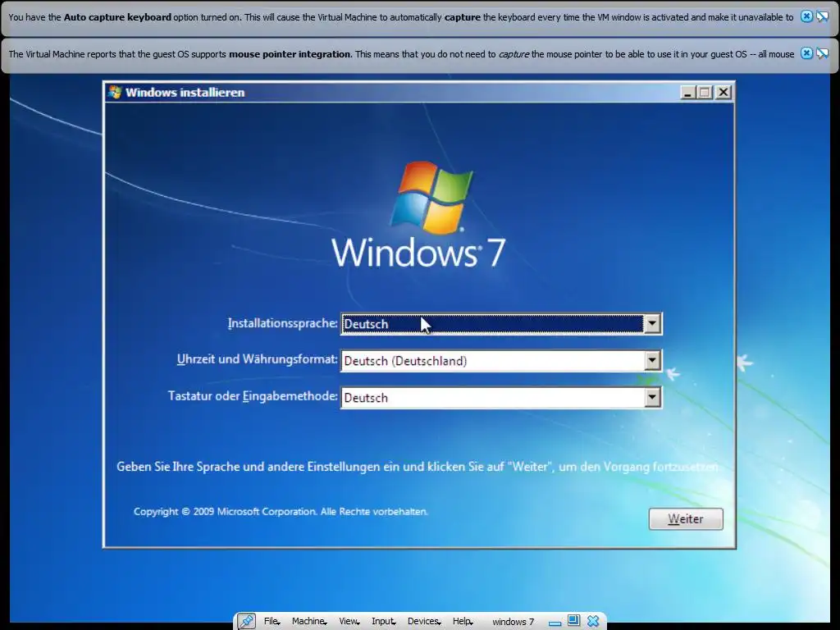840x630 pixels.
Task: Open the Input menu
Action: tap(384, 622)
